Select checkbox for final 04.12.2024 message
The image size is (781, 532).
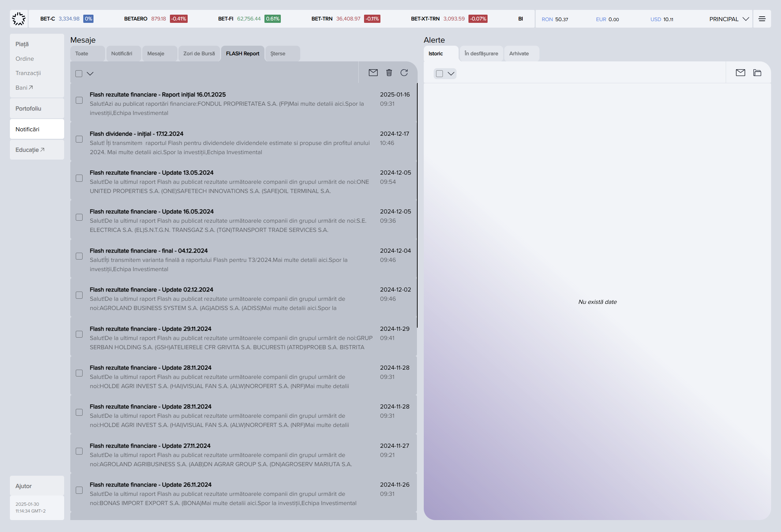pos(79,256)
